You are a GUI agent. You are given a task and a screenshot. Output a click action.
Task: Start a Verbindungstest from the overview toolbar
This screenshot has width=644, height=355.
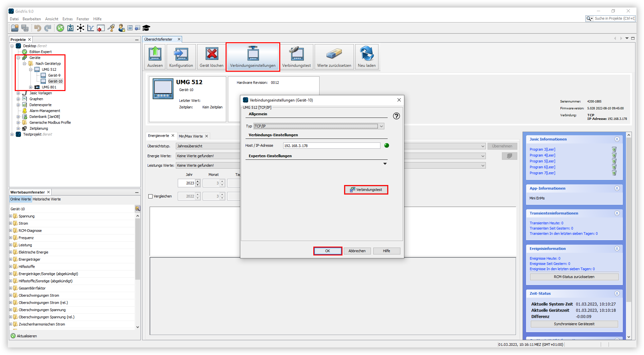click(x=297, y=56)
